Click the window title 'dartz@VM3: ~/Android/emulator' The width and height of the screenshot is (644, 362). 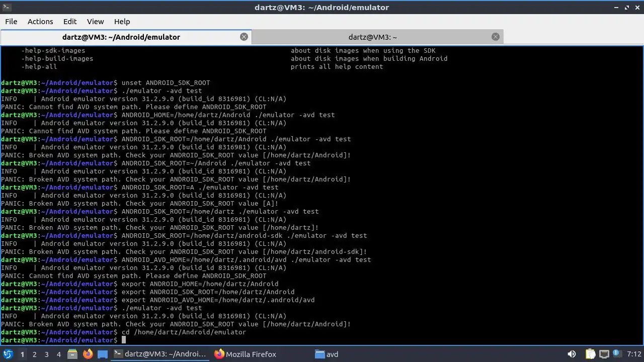[321, 7]
